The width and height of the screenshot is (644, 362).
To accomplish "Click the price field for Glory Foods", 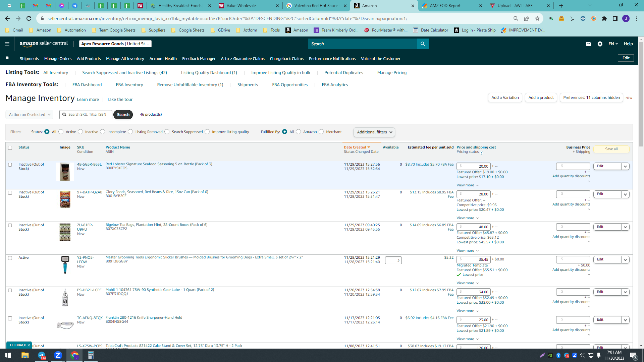I will [473, 194].
